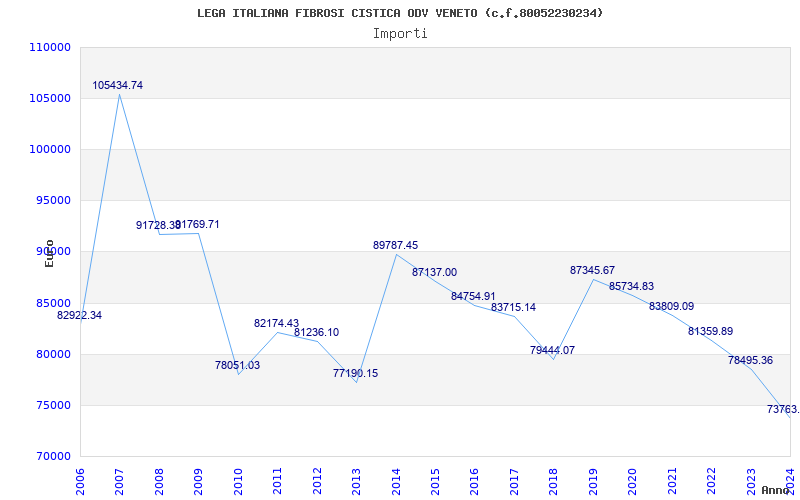Image resolution: width=800 pixels, height=500 pixels.
Task: Select the 2019 year axis label
Action: coord(593,480)
